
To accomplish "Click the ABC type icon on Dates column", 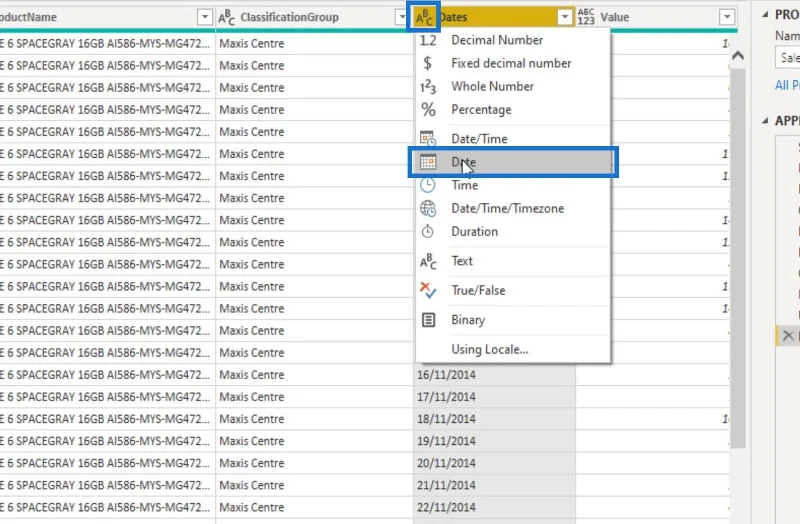I will click(x=424, y=17).
